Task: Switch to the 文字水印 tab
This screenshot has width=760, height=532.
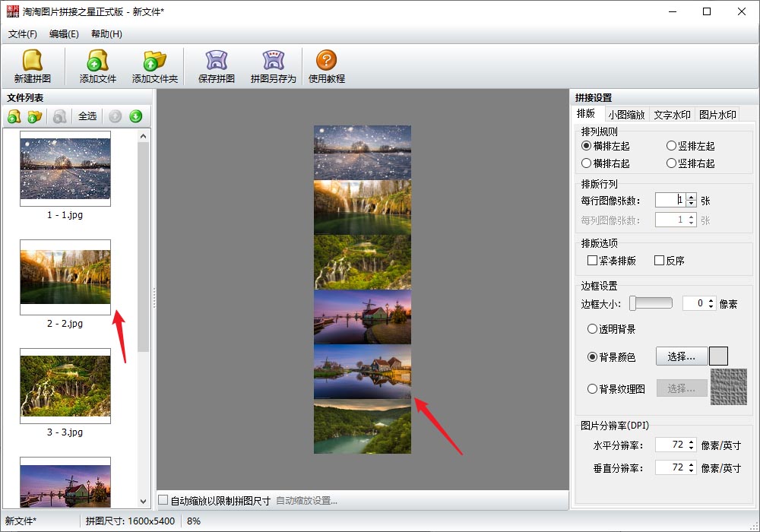Action: tap(672, 115)
